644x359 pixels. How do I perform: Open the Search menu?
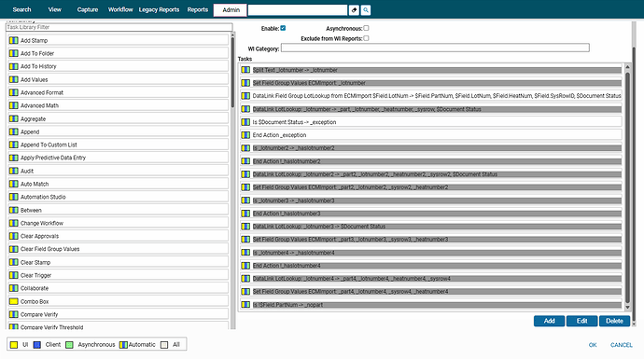pos(21,9)
